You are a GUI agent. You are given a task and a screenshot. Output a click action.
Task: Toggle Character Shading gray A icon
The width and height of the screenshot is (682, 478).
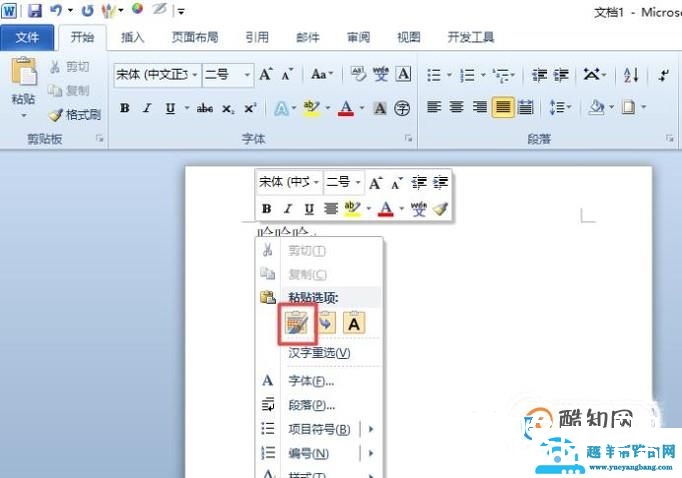coord(380,108)
